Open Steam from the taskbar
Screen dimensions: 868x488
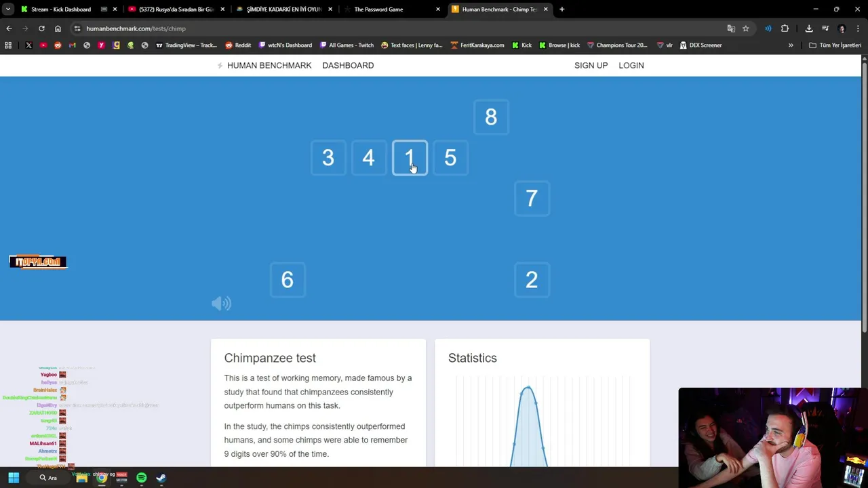pos(161,478)
